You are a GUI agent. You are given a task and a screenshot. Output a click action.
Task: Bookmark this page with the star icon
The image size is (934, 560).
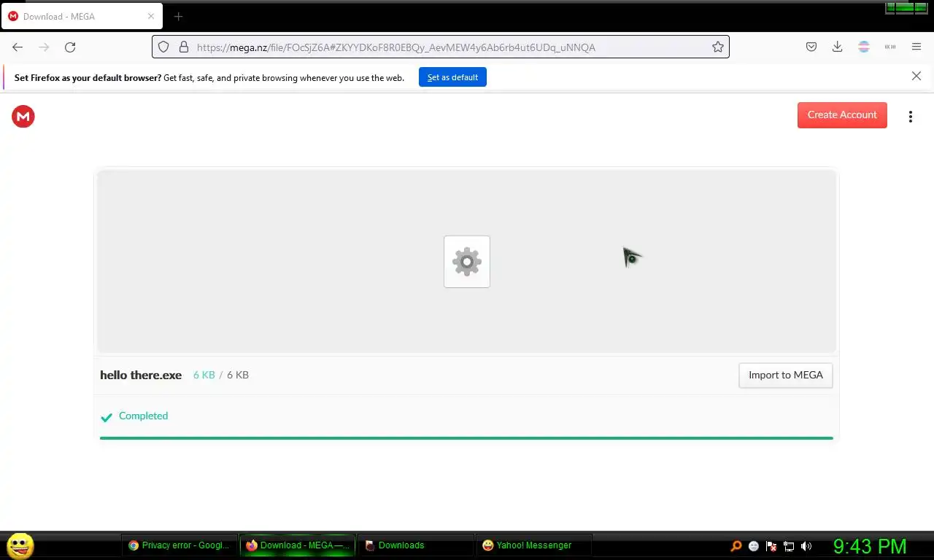point(718,47)
